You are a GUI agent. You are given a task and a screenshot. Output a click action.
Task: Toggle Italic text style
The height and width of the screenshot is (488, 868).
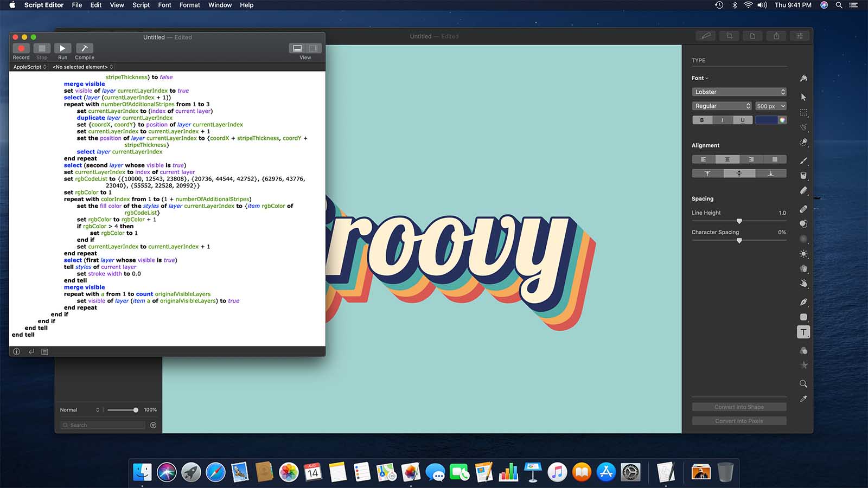[x=722, y=120]
